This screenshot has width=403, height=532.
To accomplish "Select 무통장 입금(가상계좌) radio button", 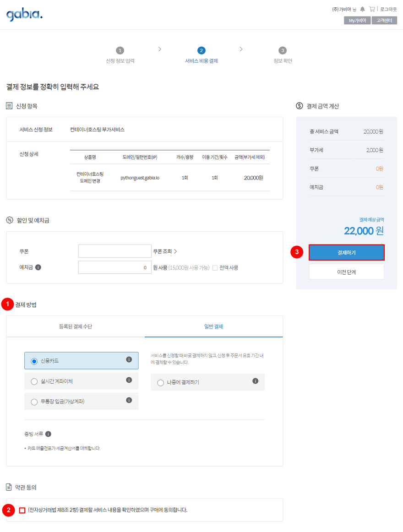I will click(x=34, y=402).
